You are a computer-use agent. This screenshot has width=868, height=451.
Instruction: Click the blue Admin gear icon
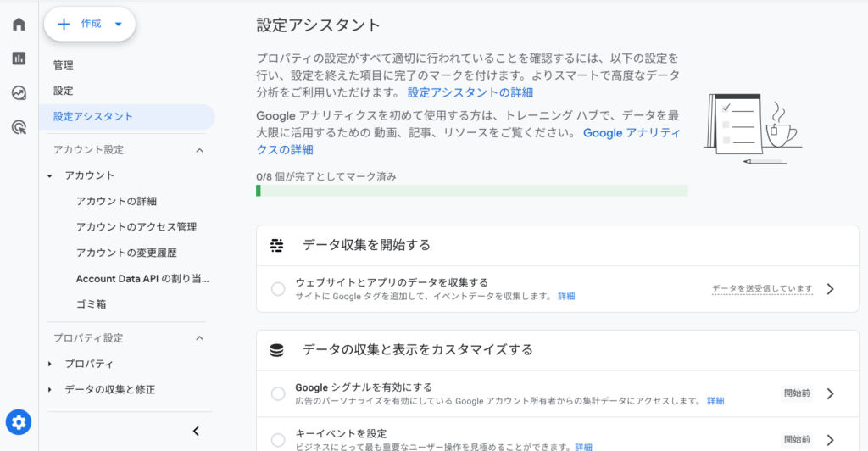tap(19, 422)
